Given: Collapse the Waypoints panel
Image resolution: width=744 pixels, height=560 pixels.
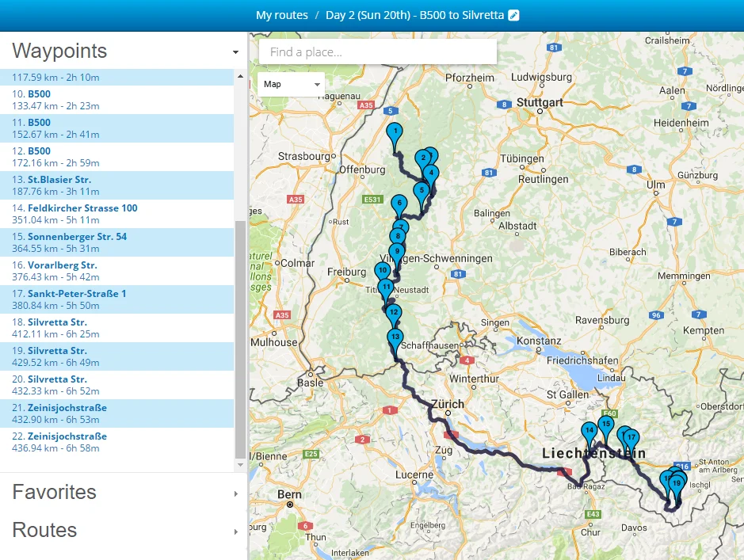Looking at the screenshot, I should tap(235, 51).
